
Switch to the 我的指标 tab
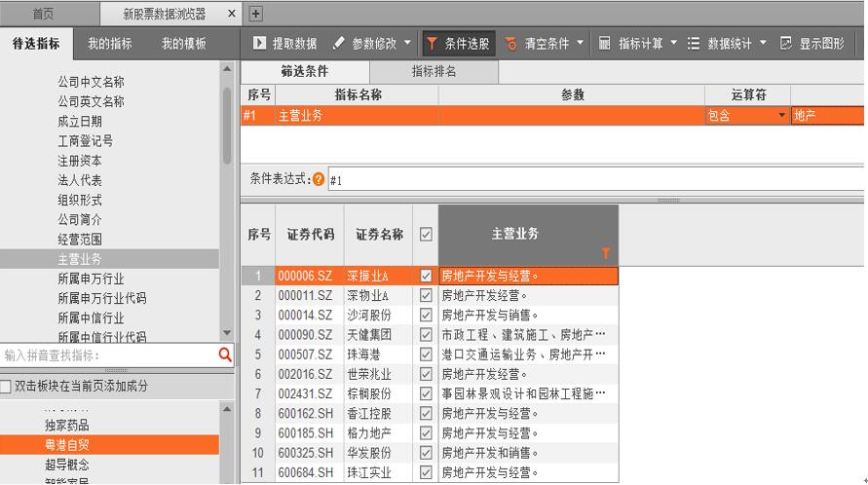(110, 44)
